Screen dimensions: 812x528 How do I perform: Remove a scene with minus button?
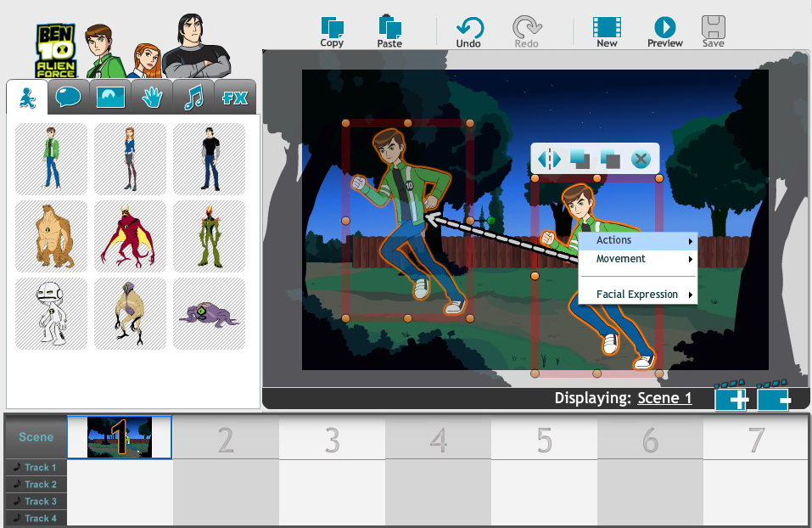coord(774,398)
